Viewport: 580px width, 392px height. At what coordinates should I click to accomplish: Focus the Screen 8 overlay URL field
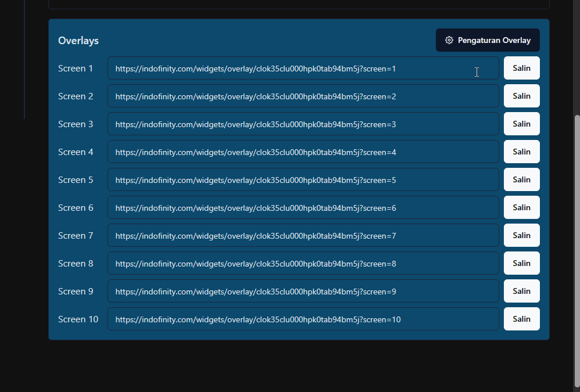pyautogui.click(x=303, y=264)
